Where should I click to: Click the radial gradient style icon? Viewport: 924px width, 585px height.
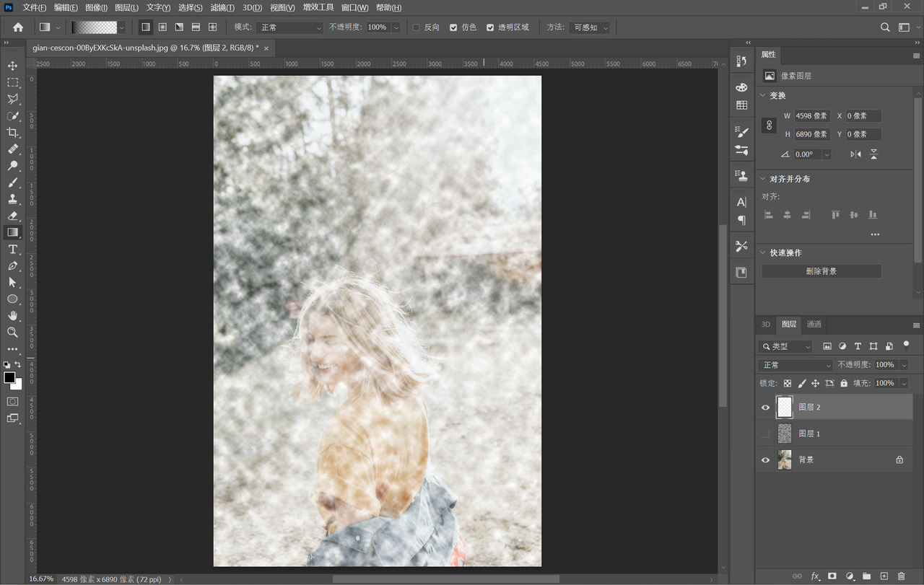coord(162,27)
